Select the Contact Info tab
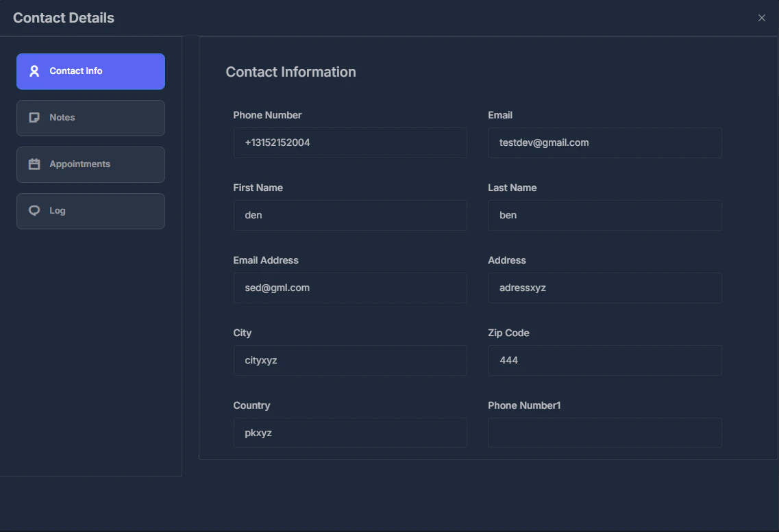Image resolution: width=779 pixels, height=532 pixels. click(90, 71)
